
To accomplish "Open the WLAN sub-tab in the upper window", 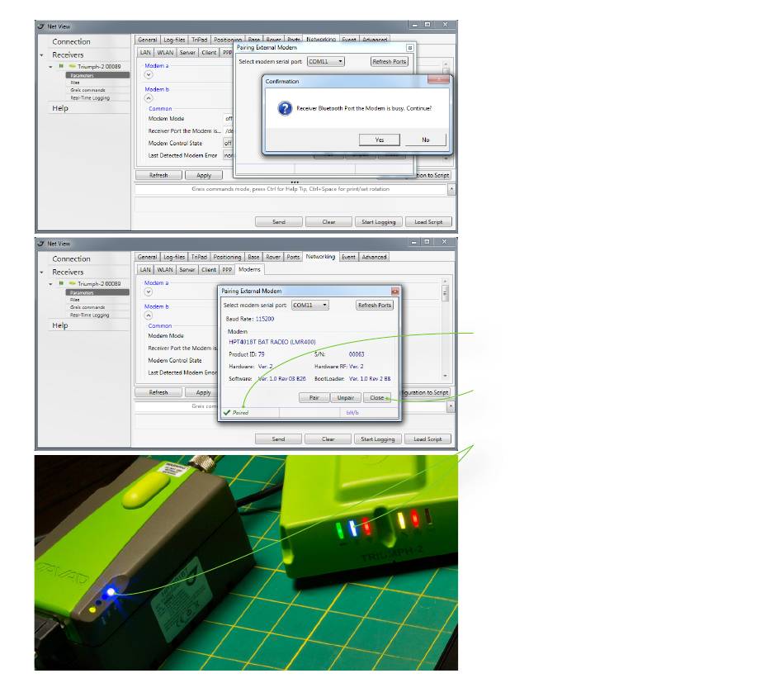I will [x=166, y=53].
